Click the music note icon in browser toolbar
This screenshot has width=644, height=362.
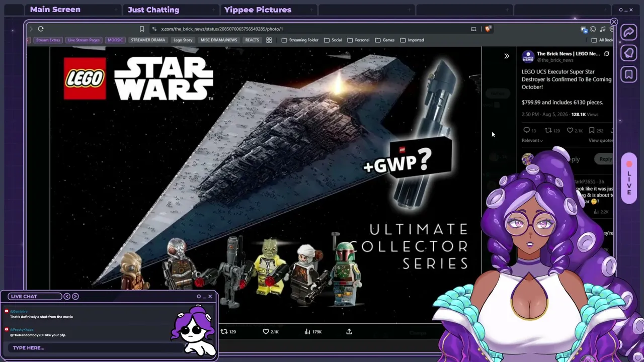pyautogui.click(x=603, y=29)
